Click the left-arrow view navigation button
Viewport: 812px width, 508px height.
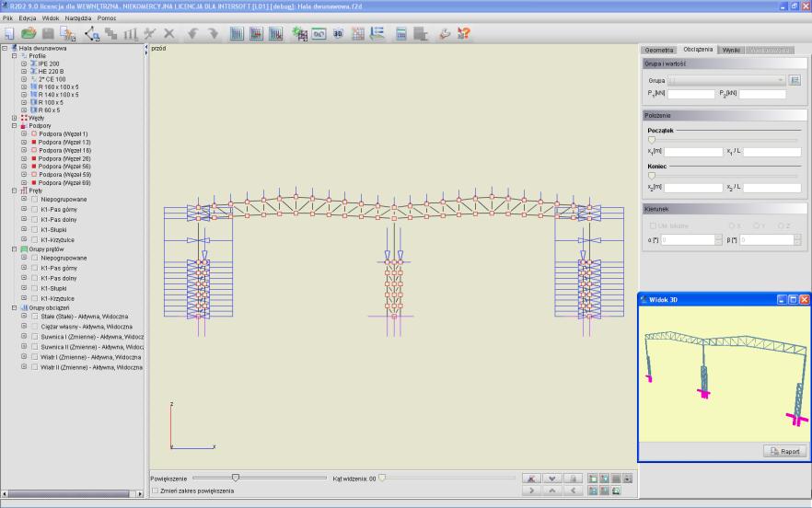[573, 491]
